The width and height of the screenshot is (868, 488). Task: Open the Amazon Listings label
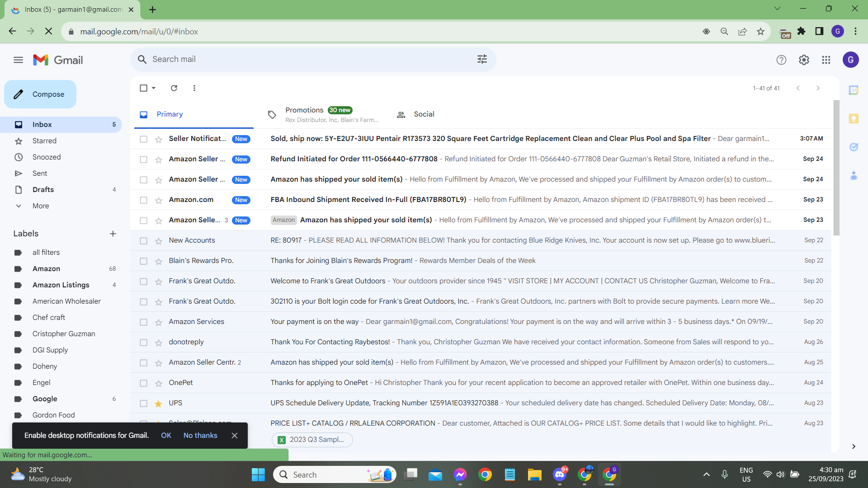click(x=61, y=285)
